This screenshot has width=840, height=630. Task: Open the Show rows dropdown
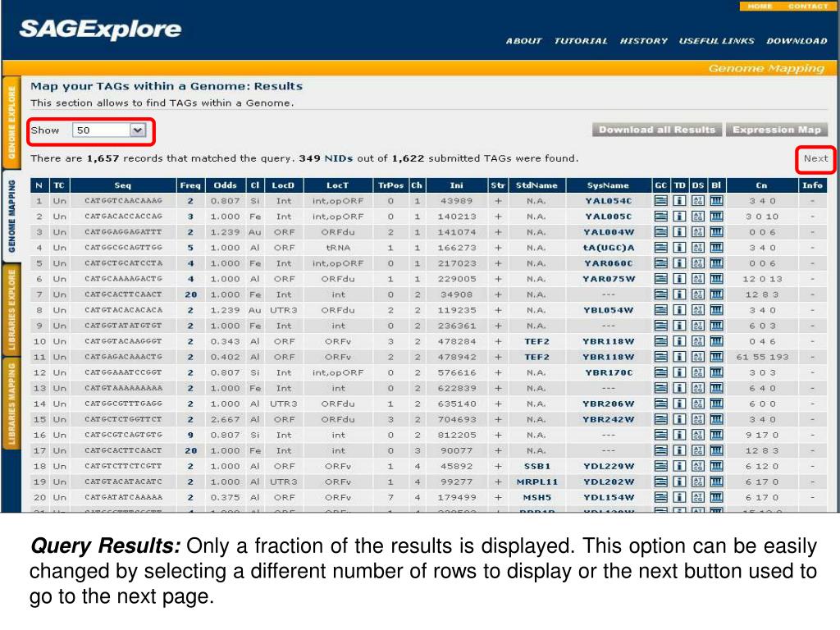click(109, 130)
